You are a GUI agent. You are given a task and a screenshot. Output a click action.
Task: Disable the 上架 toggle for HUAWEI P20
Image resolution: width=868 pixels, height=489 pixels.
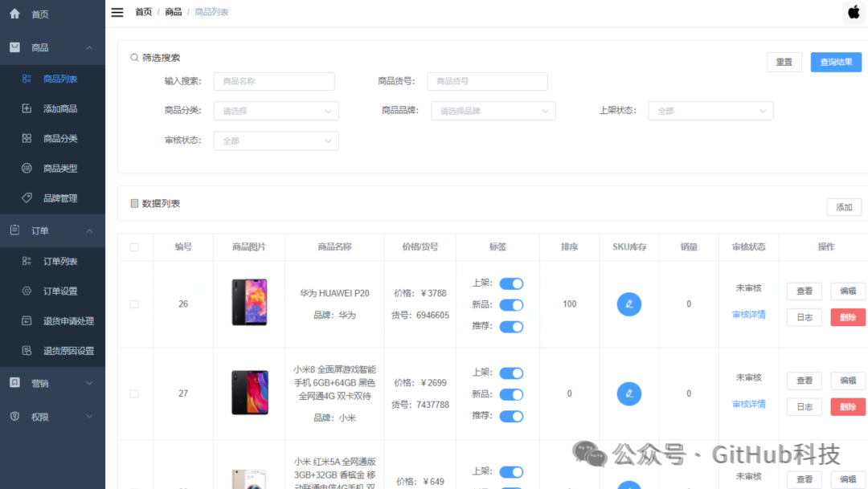511,283
